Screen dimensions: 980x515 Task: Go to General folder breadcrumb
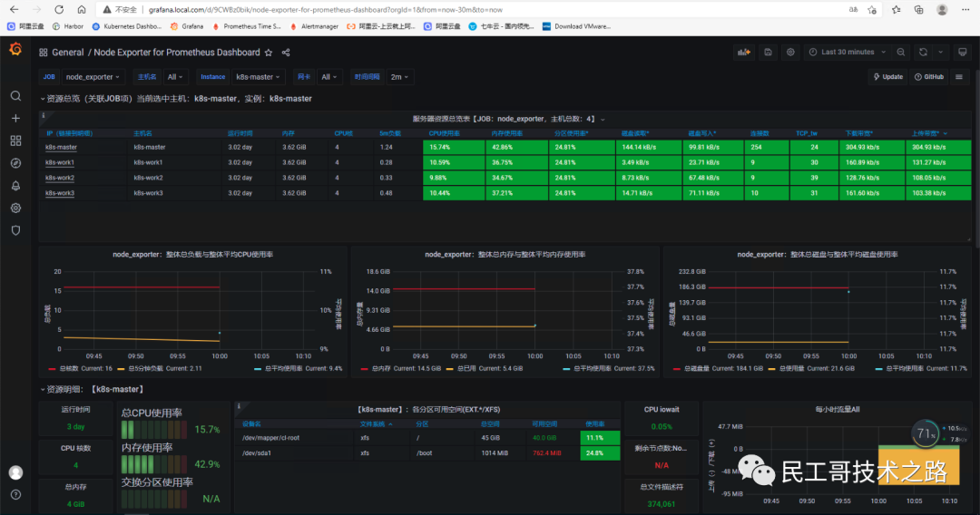pos(67,53)
